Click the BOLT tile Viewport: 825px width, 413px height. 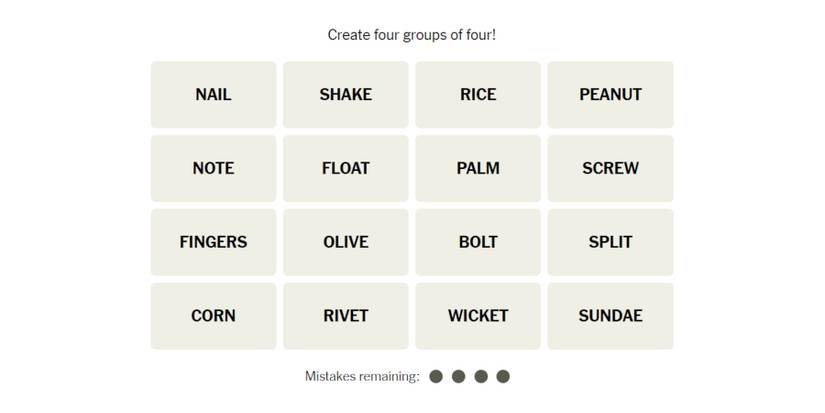coord(478,242)
